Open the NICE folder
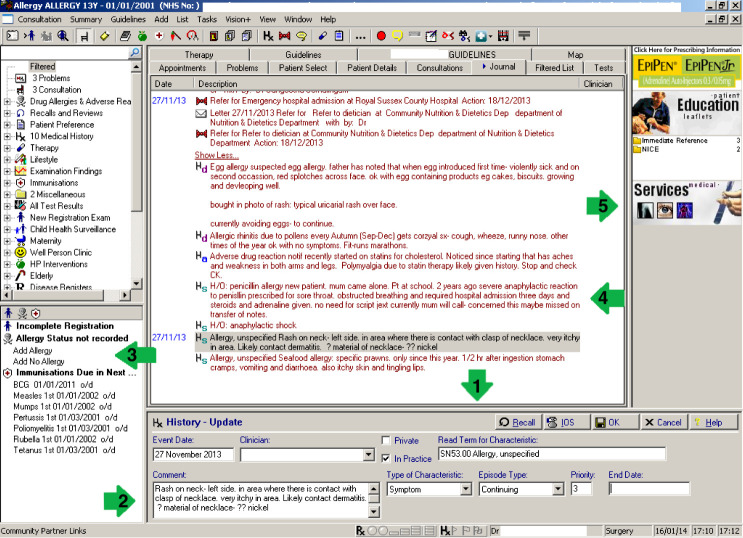The height and width of the screenshot is (538, 743). click(x=646, y=149)
